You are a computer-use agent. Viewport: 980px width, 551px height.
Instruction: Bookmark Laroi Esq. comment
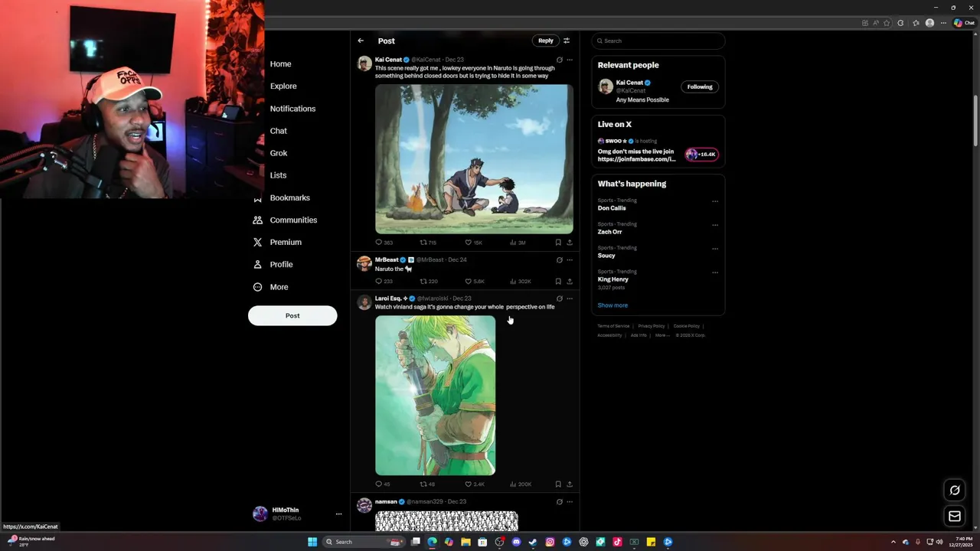558,484
